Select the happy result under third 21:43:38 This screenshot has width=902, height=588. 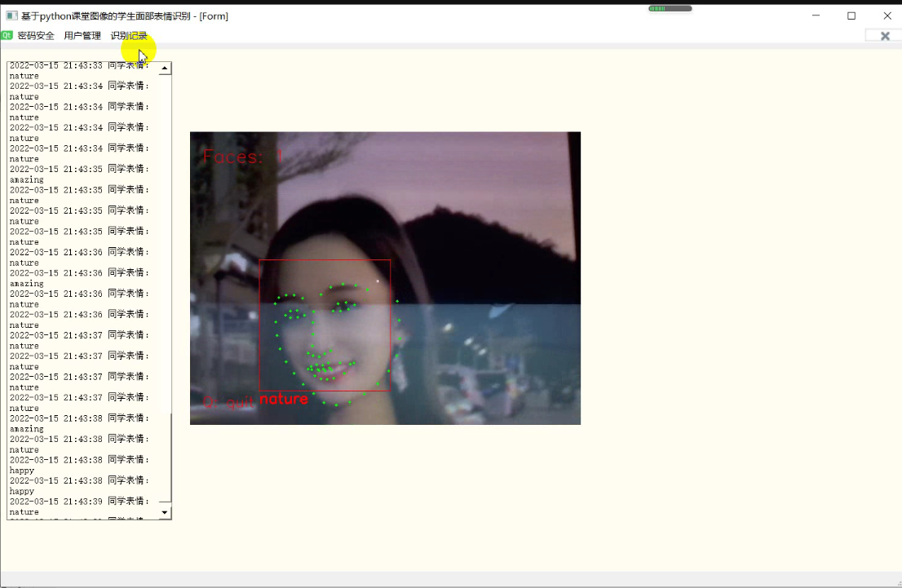coord(22,471)
